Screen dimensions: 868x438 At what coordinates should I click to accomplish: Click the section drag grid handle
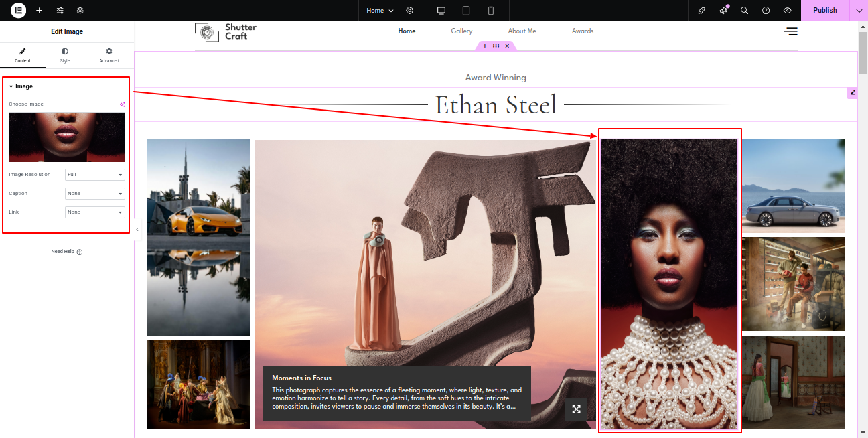(496, 46)
